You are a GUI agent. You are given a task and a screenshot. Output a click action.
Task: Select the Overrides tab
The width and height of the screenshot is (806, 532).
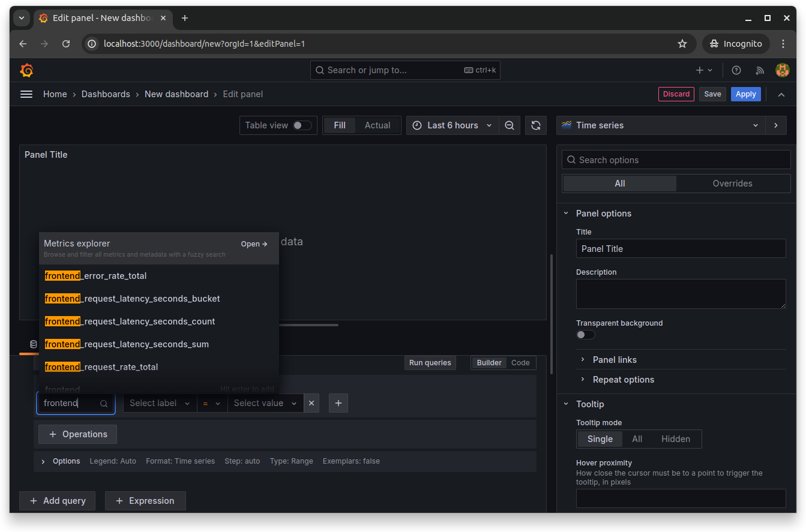(732, 184)
